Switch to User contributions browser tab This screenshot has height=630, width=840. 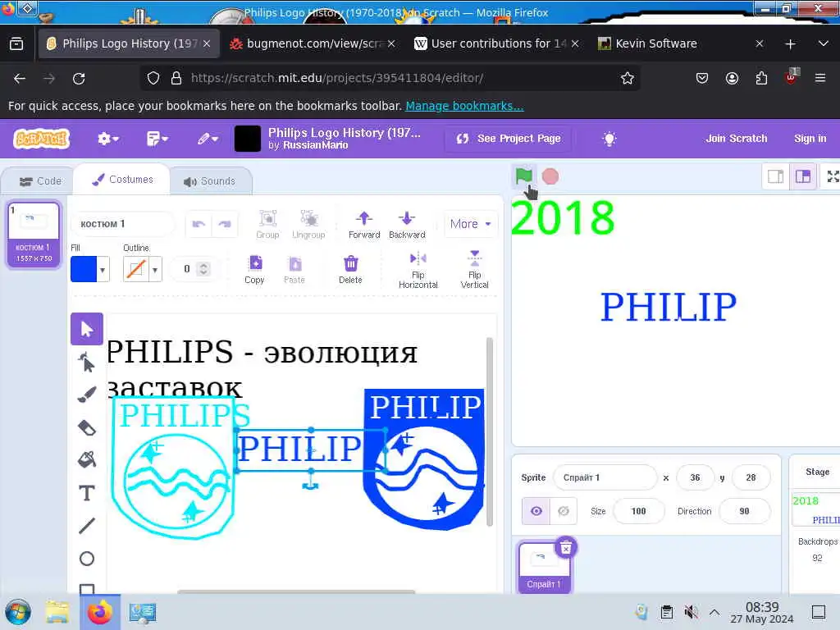pos(495,43)
